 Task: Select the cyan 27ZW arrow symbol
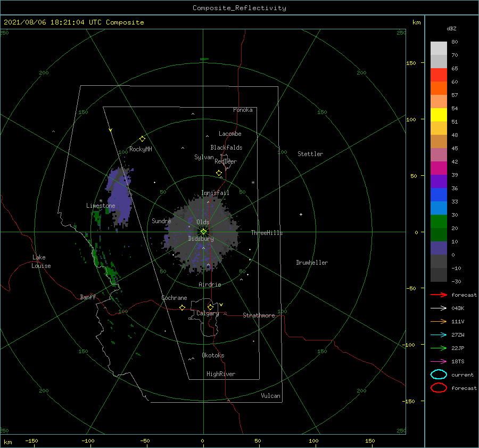point(439,335)
